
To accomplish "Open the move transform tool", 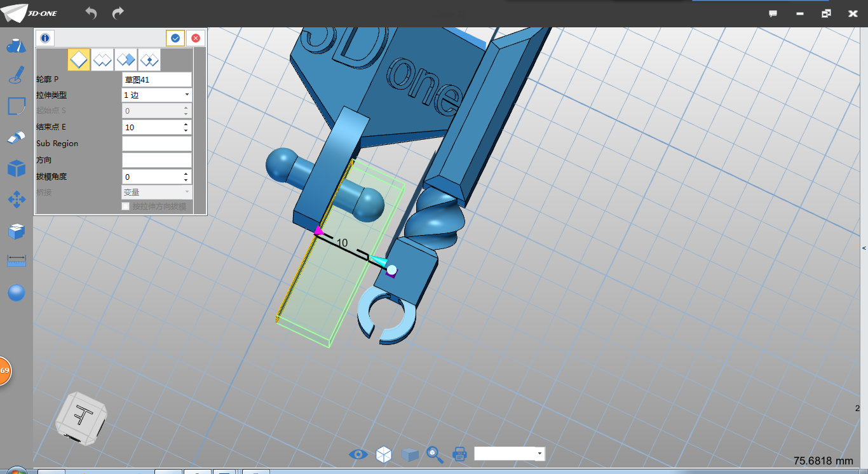I will click(16, 200).
